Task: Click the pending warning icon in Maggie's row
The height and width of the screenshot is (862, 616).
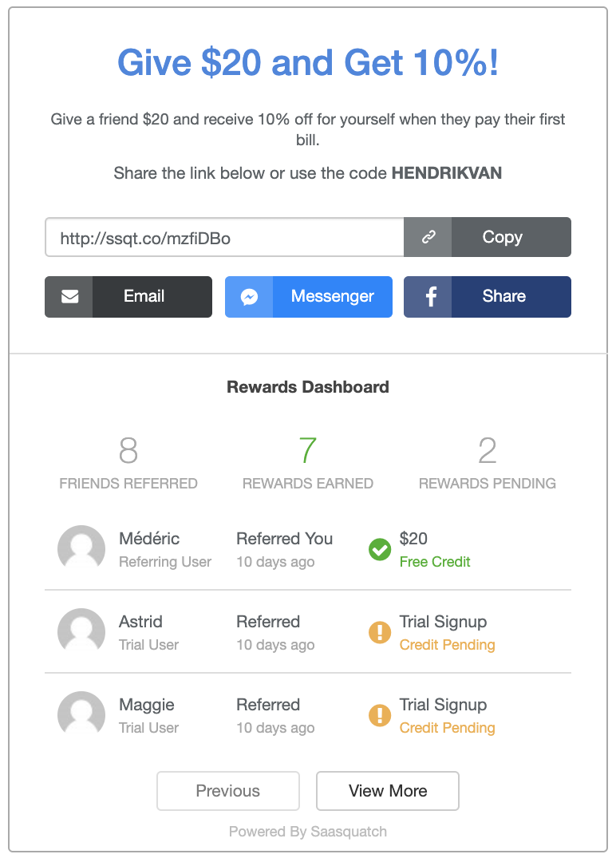Action: click(x=380, y=715)
